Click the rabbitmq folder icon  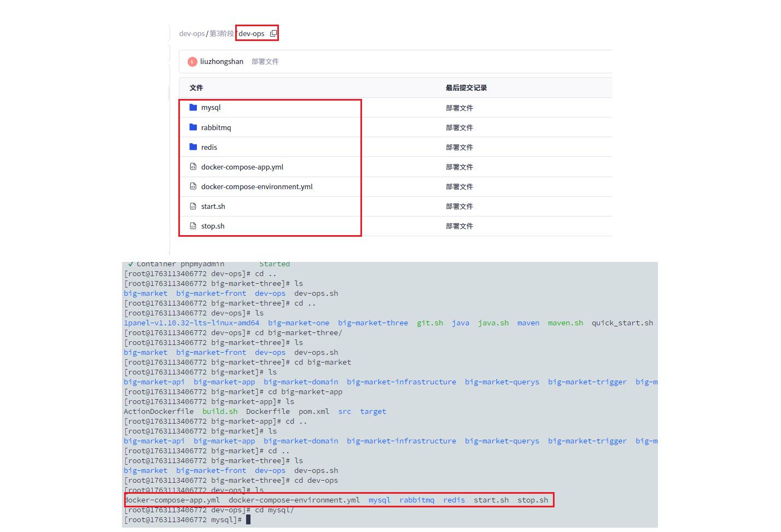(x=194, y=127)
